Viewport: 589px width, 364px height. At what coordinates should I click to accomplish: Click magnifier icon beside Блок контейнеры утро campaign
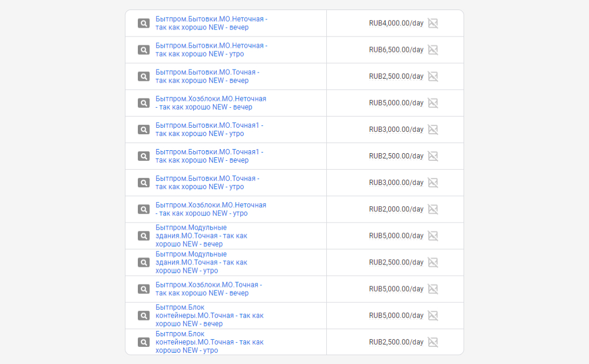(x=144, y=342)
